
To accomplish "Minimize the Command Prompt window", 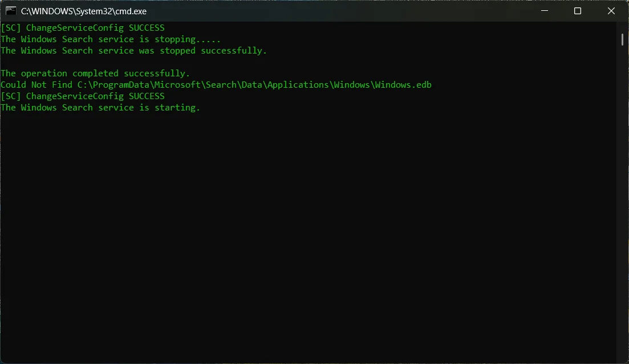I will (545, 11).
